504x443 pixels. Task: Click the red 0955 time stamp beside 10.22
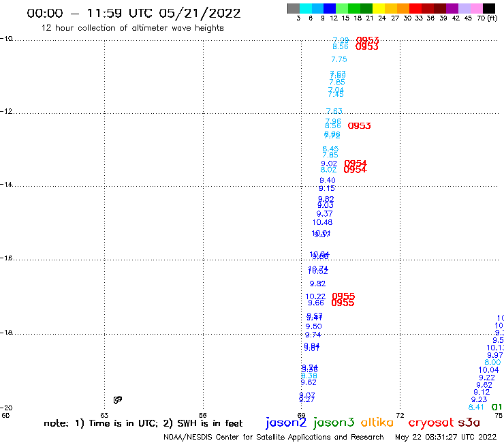343,296
